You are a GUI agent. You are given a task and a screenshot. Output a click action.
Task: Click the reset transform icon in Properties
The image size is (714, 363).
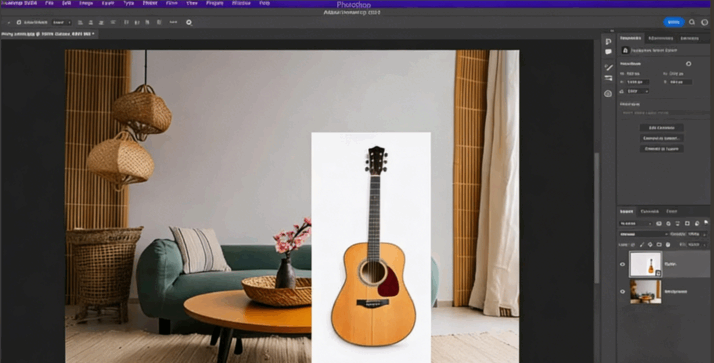[x=688, y=64]
